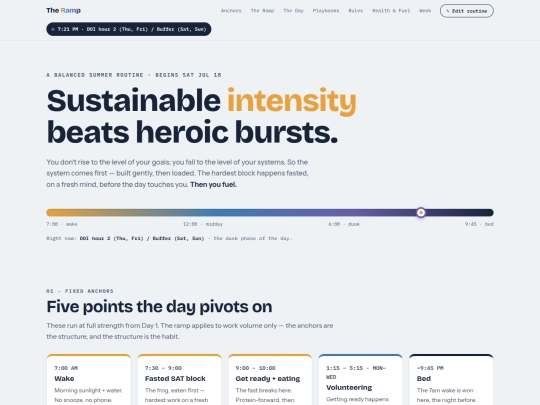This screenshot has height=405, width=540.
Task: Select the Wake anchor card
Action: [89, 380]
